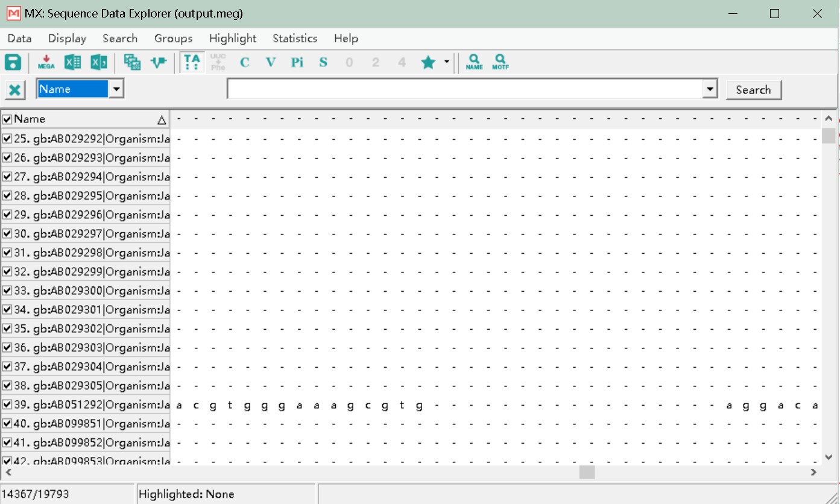Uncheck sequence 25 gb:AB029292 checkbox
The image size is (840, 504).
pos(7,139)
